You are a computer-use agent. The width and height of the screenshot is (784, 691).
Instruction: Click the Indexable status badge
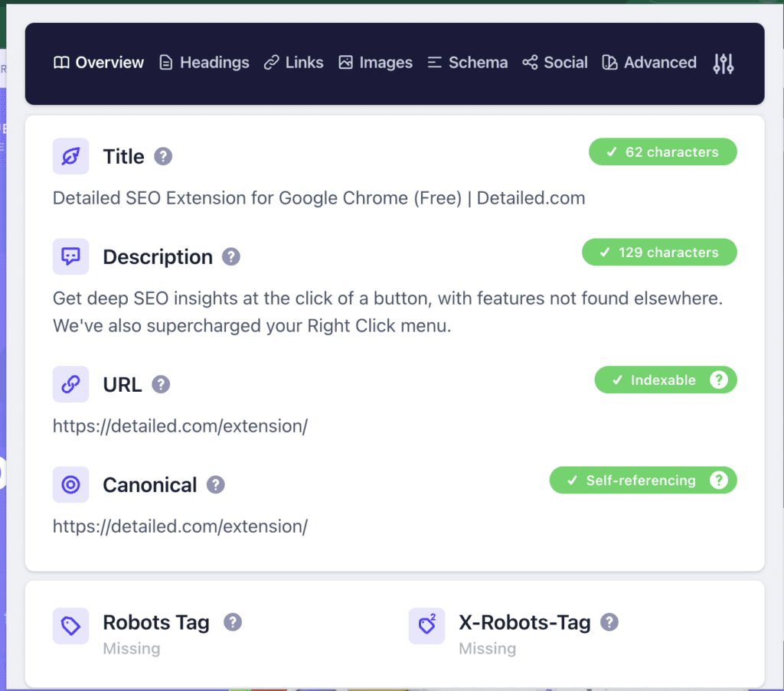pos(665,380)
